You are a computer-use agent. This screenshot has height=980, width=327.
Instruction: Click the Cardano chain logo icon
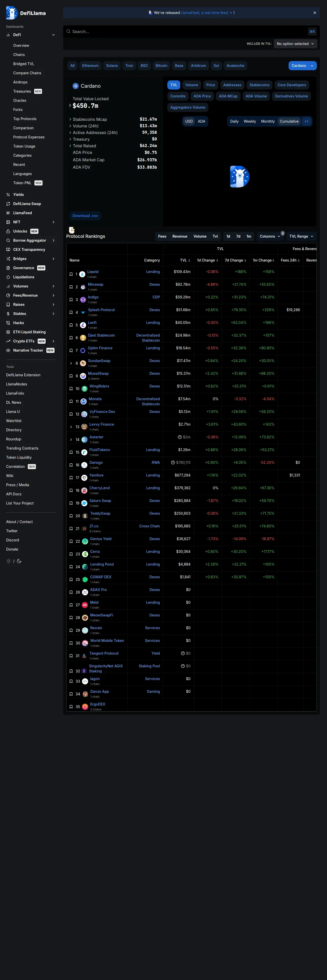pyautogui.click(x=75, y=86)
